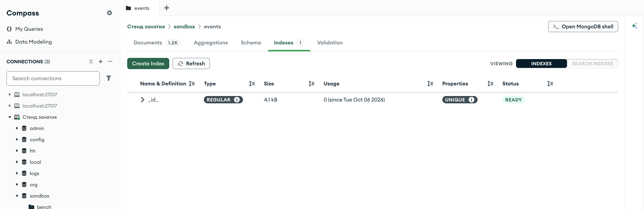Expand the admin database
The image size is (644, 209).
click(x=17, y=128)
